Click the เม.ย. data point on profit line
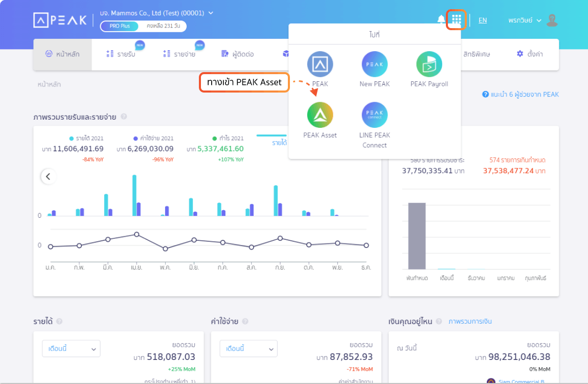The image size is (588, 384). click(x=137, y=234)
